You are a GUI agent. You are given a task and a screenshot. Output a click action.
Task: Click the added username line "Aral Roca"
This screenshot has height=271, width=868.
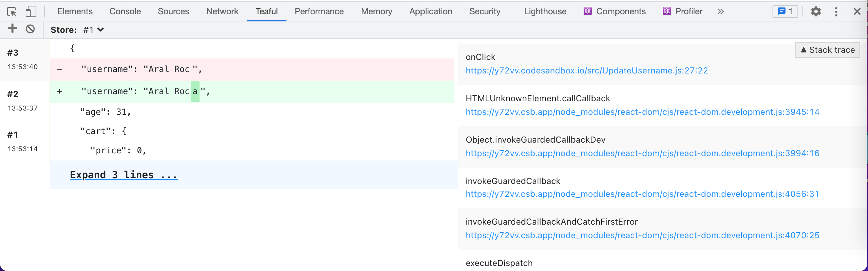pyautogui.click(x=252, y=91)
